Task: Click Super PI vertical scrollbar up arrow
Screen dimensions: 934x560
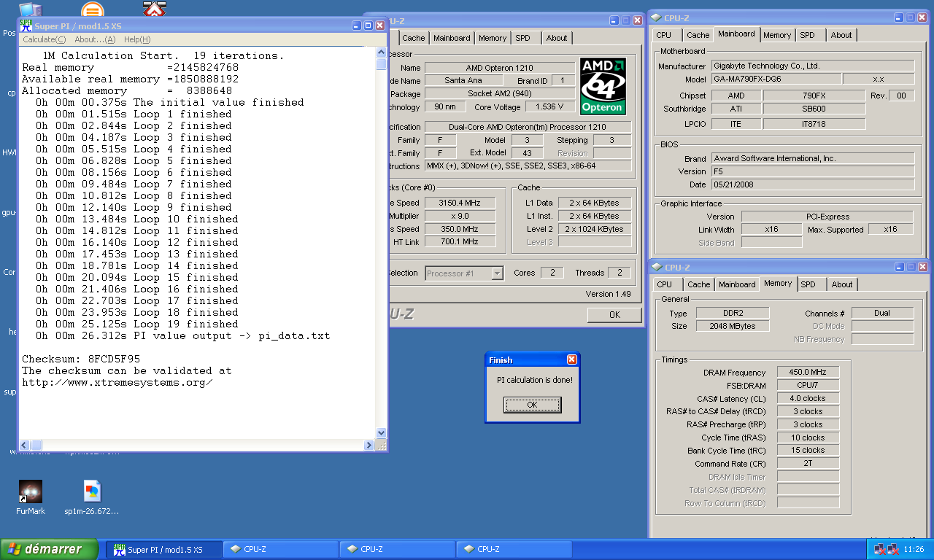Action: (381, 52)
